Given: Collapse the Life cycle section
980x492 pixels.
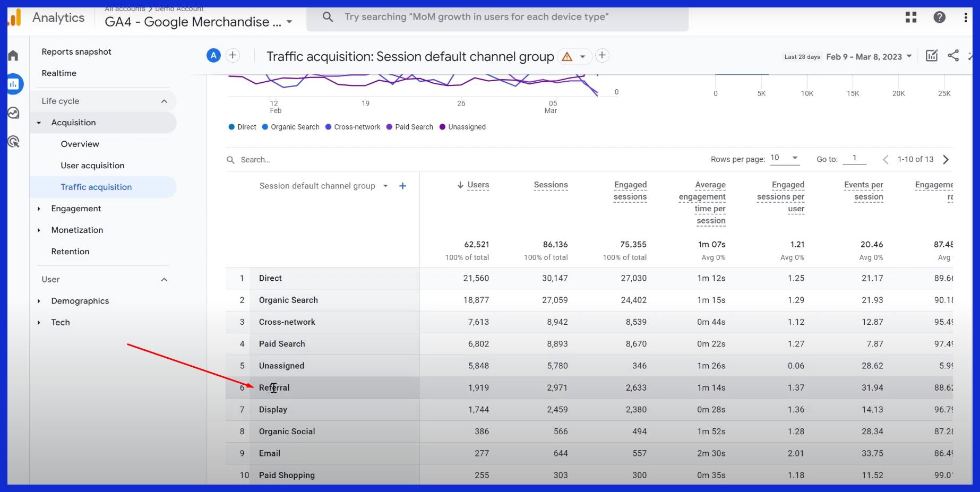Looking at the screenshot, I should (164, 101).
